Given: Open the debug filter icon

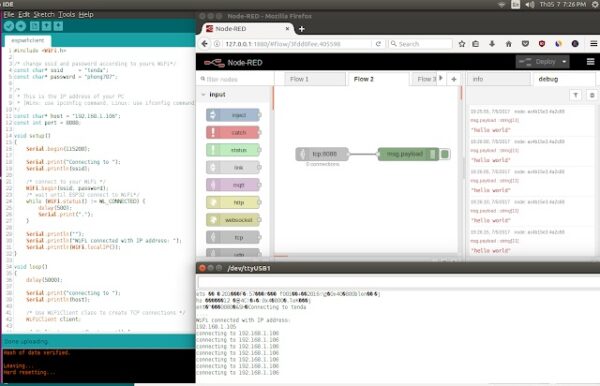Looking at the screenshot, I should coord(576,95).
